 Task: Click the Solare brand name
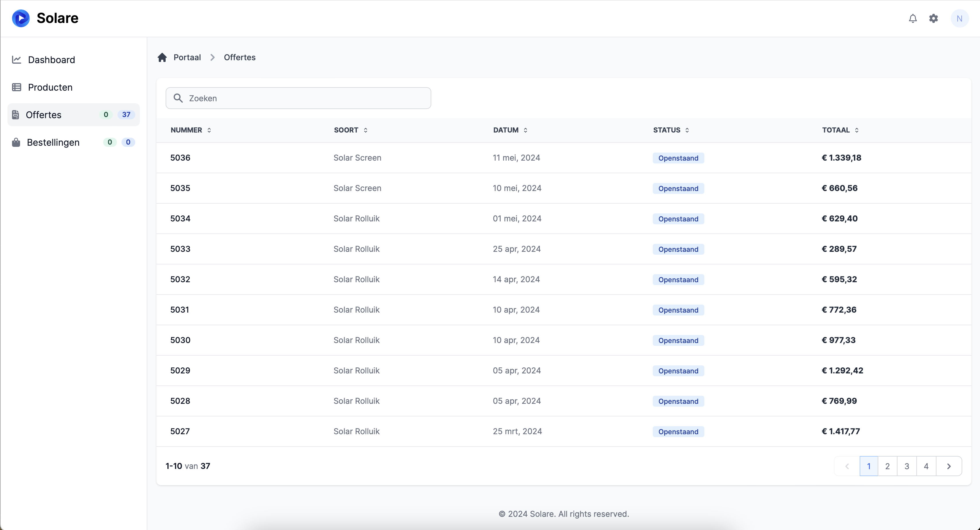(x=57, y=18)
